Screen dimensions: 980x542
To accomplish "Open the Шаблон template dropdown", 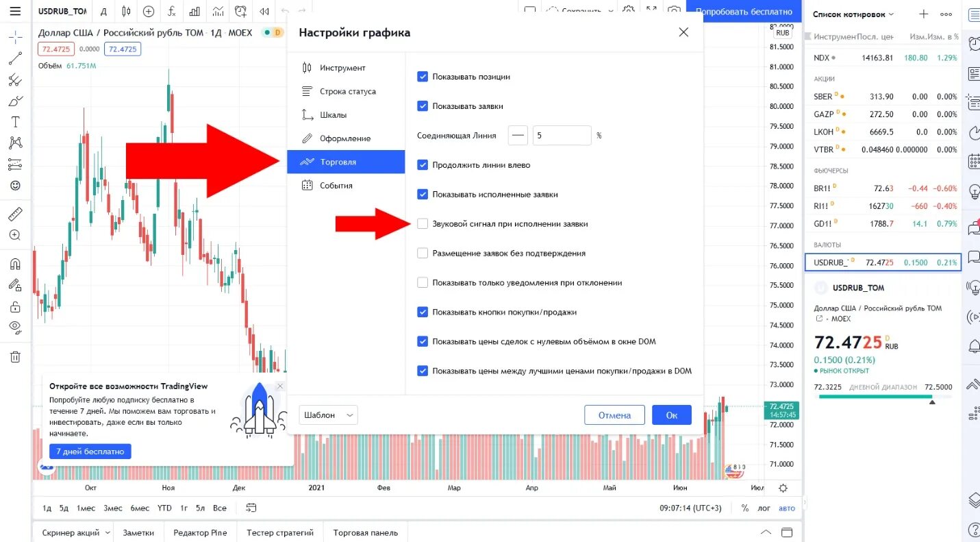I will point(329,415).
